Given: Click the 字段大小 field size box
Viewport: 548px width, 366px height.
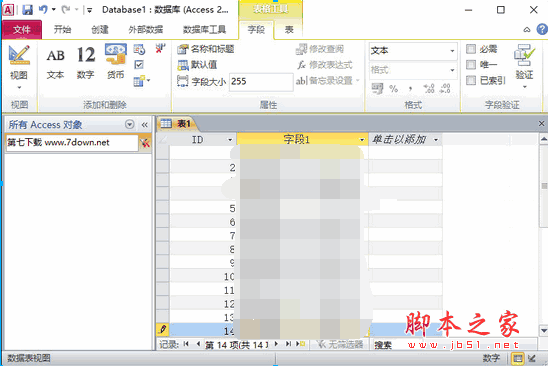Looking at the screenshot, I should (261, 82).
